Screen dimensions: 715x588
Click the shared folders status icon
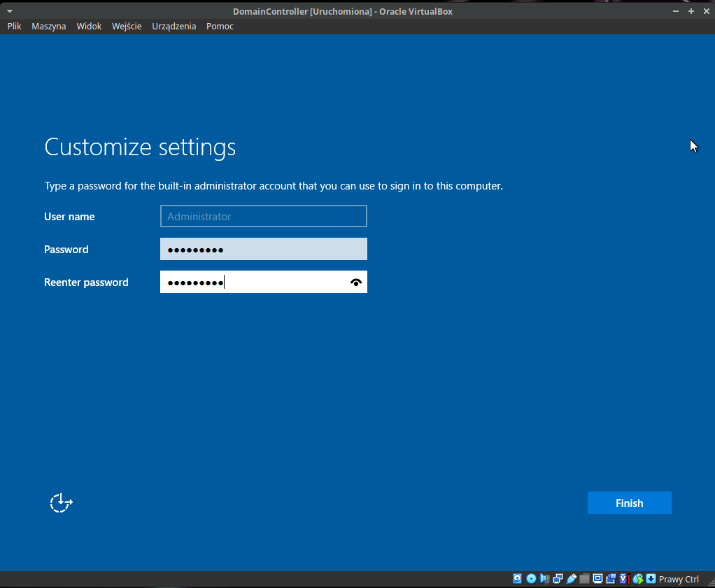[585, 578]
